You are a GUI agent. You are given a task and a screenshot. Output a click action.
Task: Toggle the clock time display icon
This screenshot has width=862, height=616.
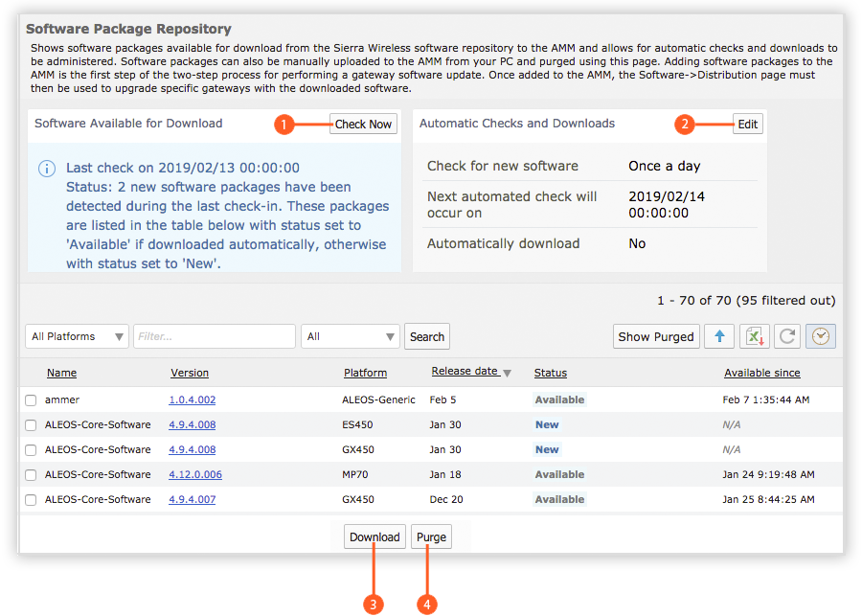821,336
